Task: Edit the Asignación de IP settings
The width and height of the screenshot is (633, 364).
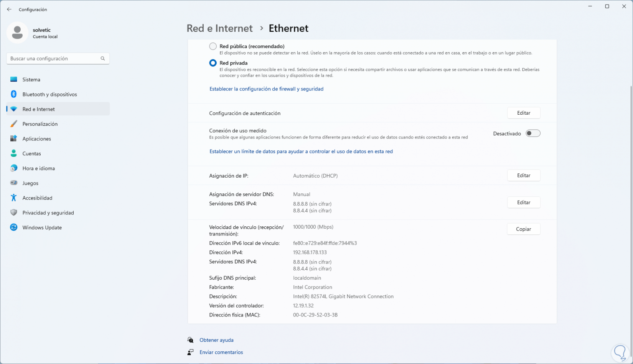Action: coord(523,175)
